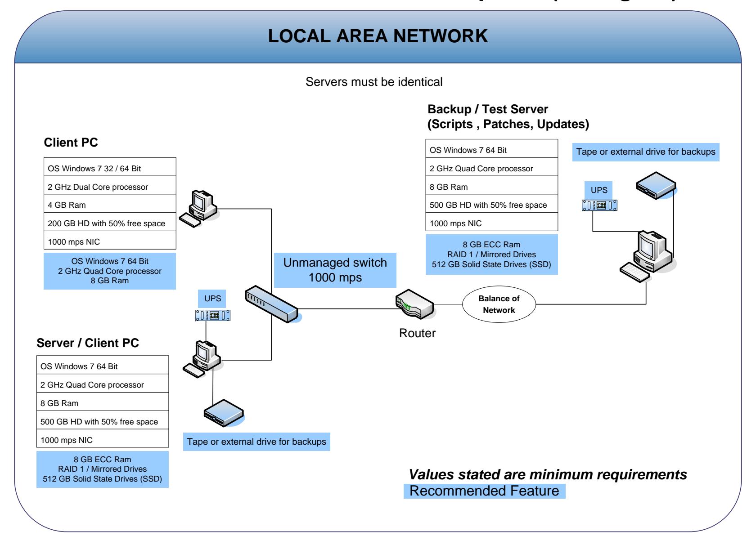The image size is (756, 536).
Task: Click Backup server '2 GHz Quad Core processor' row
Action: pos(492,167)
